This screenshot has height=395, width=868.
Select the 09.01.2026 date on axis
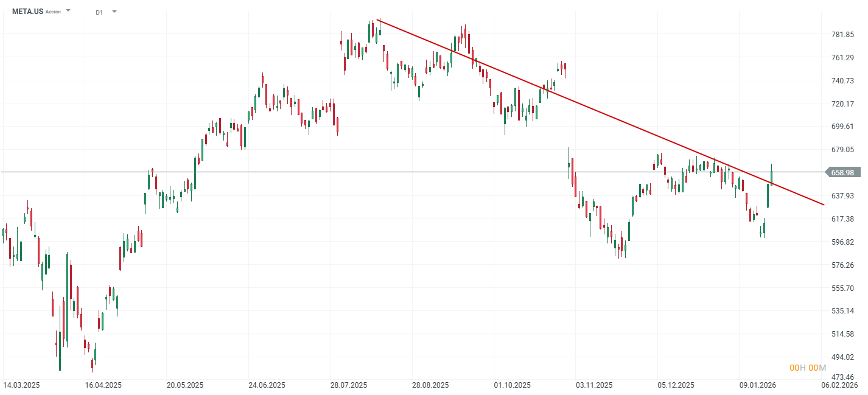758,385
